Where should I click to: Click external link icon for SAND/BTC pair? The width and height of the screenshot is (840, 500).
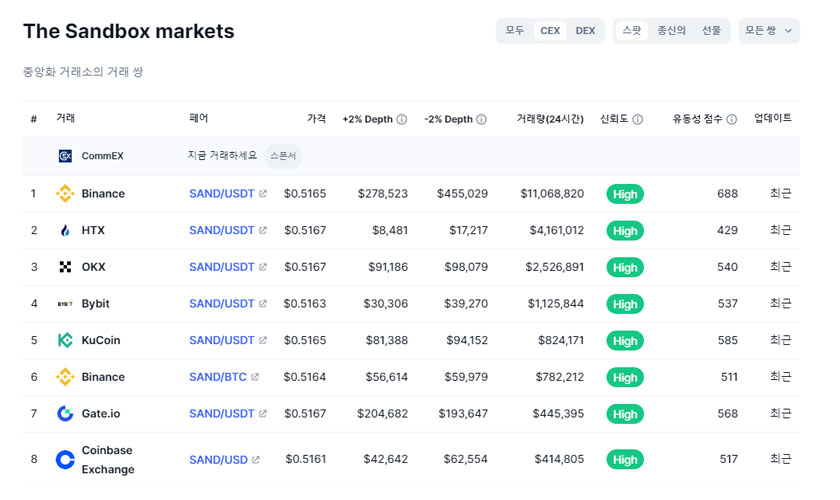pyautogui.click(x=255, y=377)
